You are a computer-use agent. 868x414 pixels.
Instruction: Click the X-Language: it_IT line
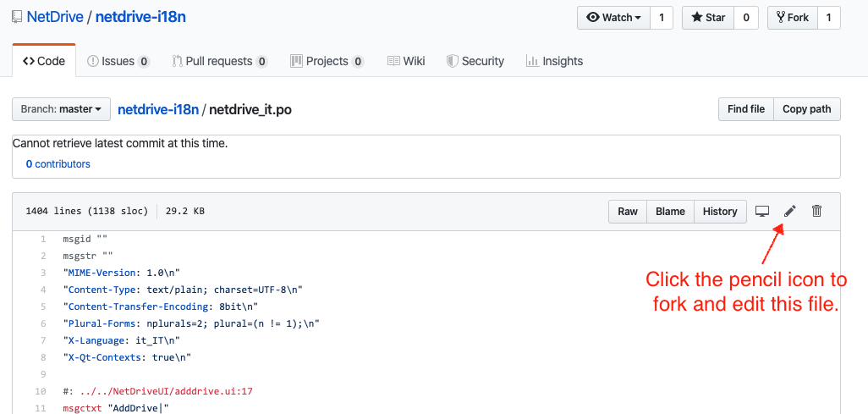click(122, 340)
